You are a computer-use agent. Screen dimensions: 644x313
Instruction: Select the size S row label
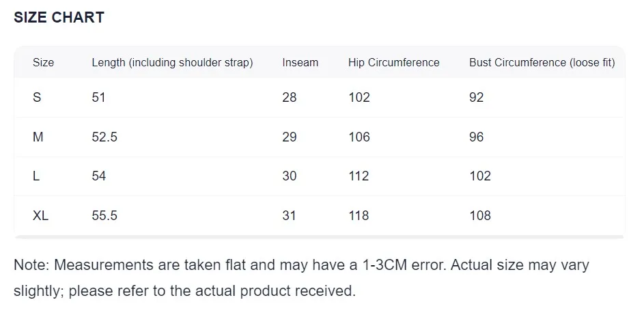37,98
